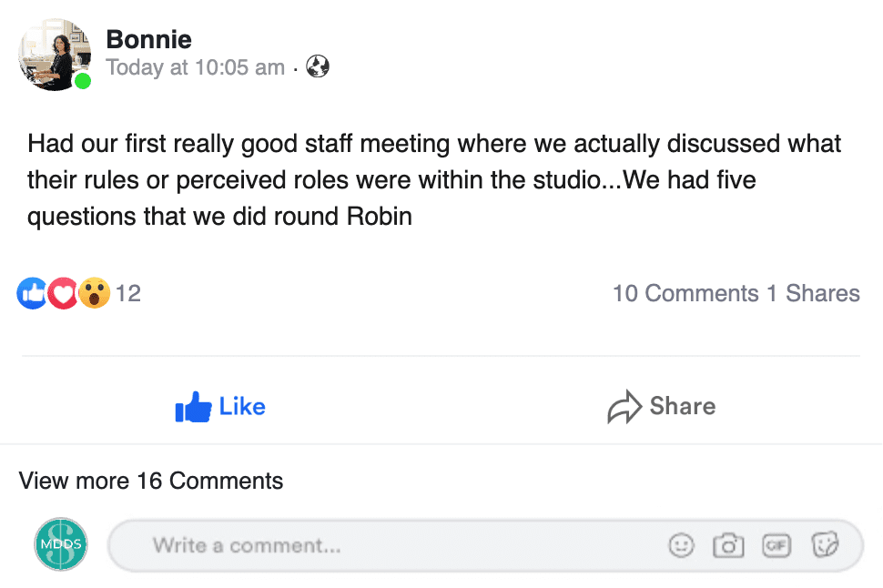Focus the Write a comment field
The height and width of the screenshot is (588, 883).
[x=485, y=546]
